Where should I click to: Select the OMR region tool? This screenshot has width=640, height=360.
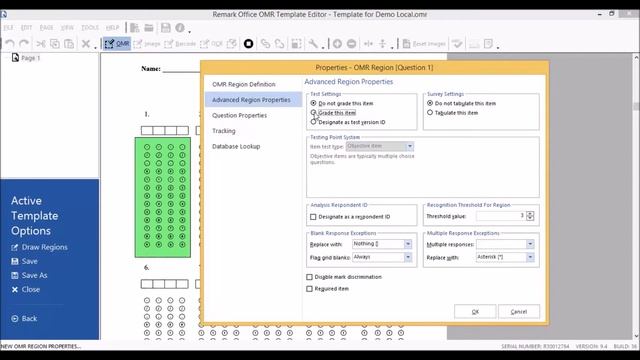coord(117,44)
